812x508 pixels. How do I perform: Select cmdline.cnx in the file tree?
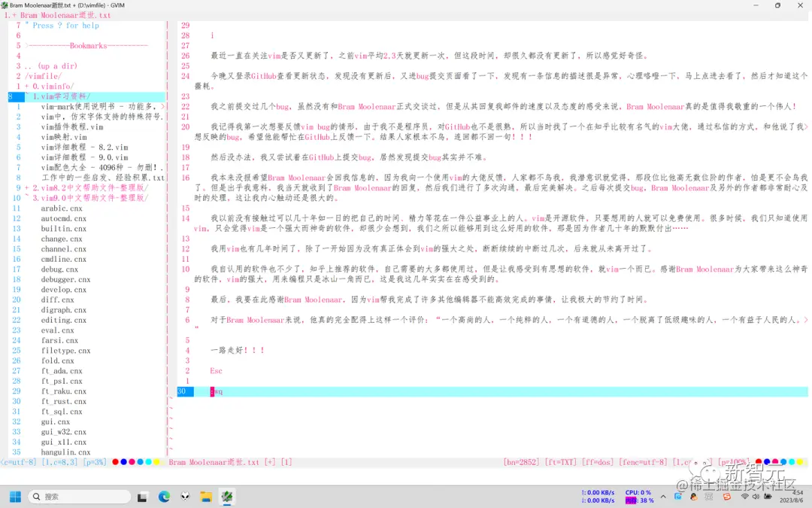point(64,259)
